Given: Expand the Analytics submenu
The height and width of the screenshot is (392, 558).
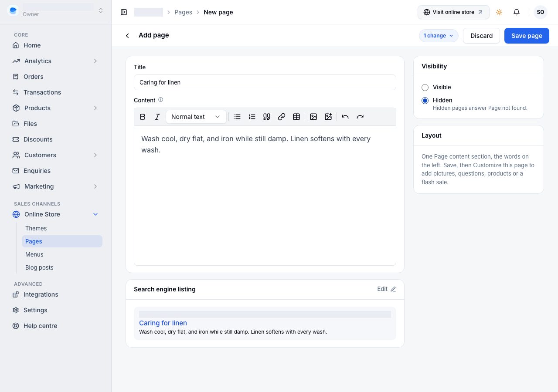Looking at the screenshot, I should click(95, 61).
